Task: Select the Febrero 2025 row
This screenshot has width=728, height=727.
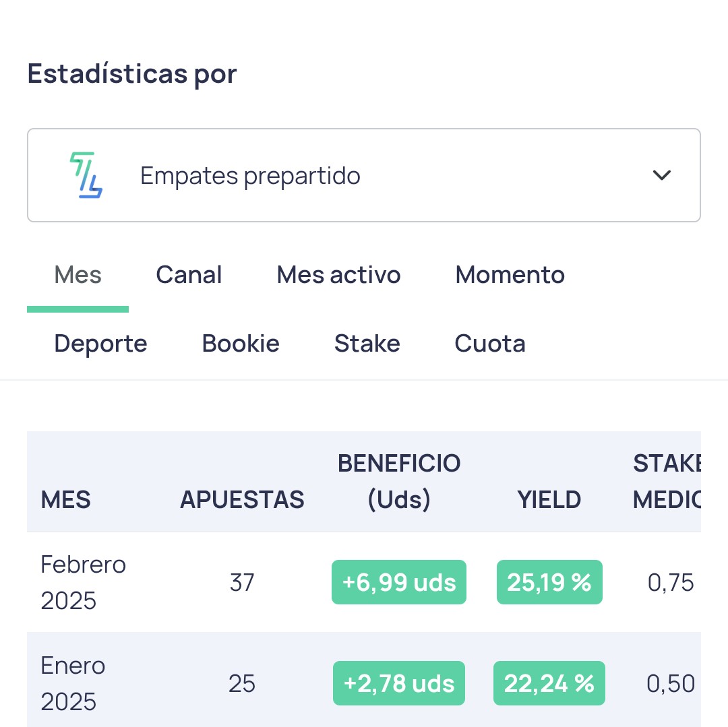Action: [363, 582]
